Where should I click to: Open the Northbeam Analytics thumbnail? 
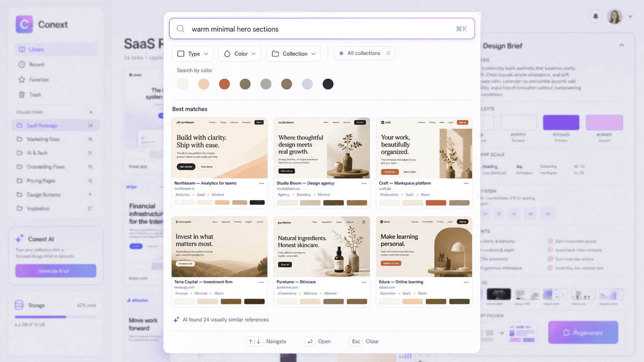[x=220, y=148]
